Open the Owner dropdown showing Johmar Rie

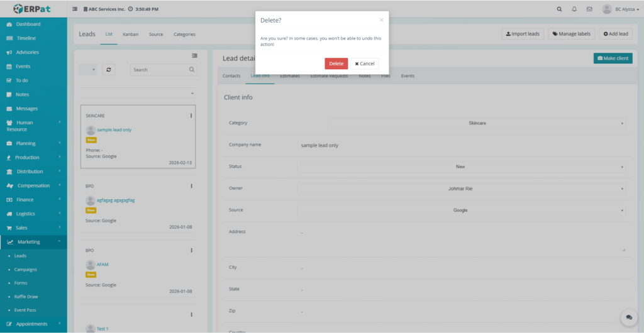(x=461, y=188)
